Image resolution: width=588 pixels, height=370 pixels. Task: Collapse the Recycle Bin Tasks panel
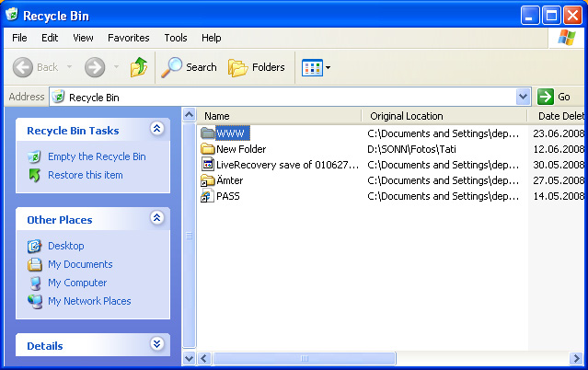point(156,130)
